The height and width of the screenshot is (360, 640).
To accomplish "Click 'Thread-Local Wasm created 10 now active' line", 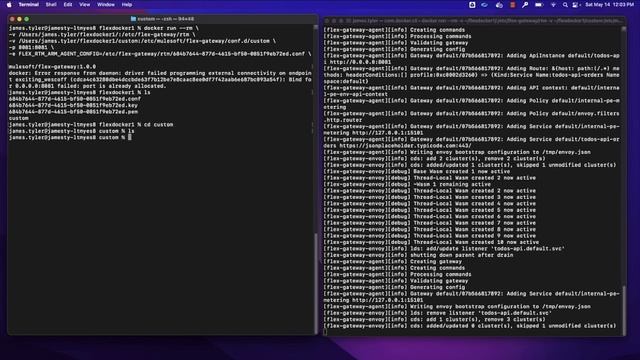I will [x=431, y=242].
